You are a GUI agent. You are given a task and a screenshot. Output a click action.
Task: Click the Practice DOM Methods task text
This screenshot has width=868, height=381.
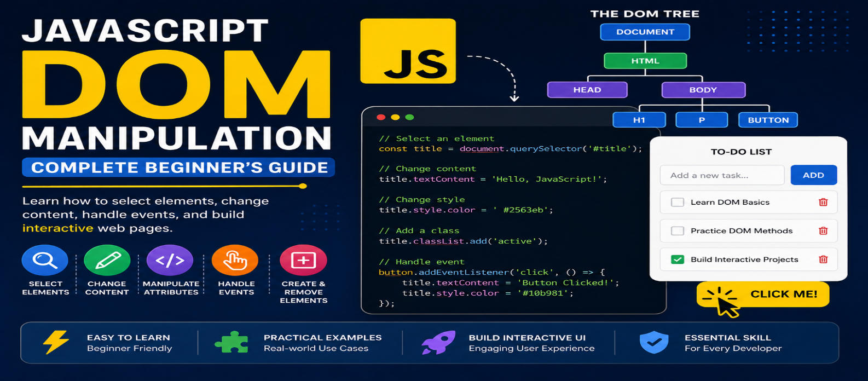pos(742,231)
